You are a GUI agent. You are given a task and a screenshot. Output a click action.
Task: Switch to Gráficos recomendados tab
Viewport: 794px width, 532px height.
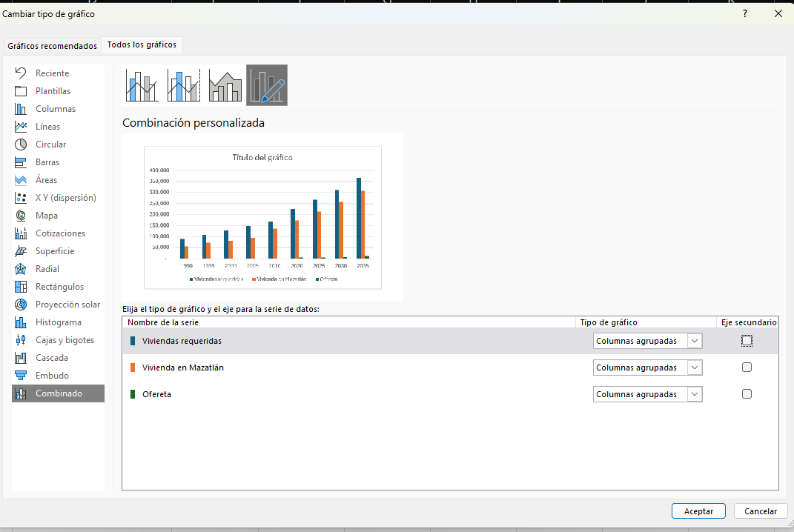[x=52, y=46]
